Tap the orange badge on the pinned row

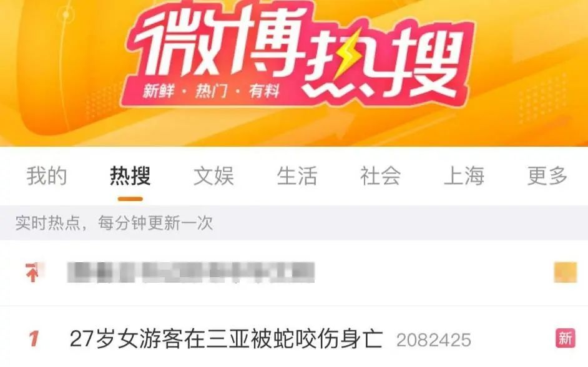click(x=565, y=272)
